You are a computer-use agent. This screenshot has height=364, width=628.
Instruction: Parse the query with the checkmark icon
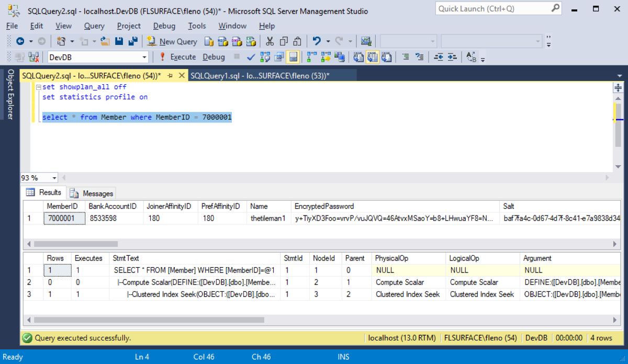(250, 57)
